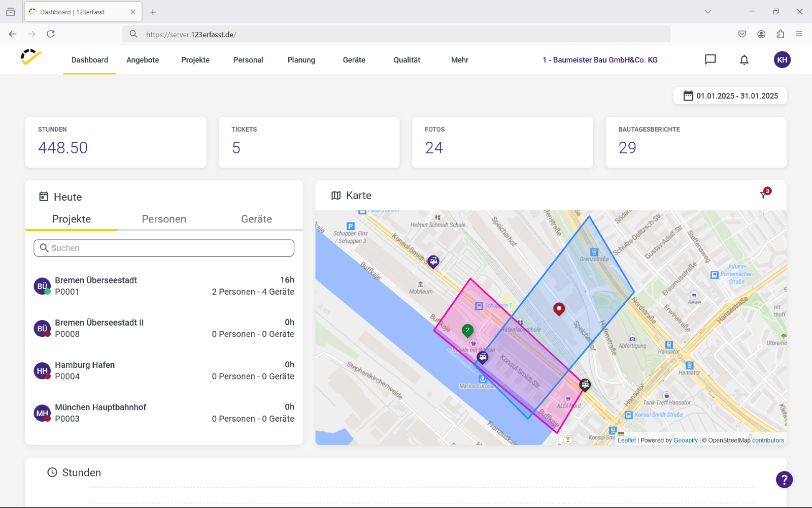Open the chat messages icon

click(x=710, y=60)
